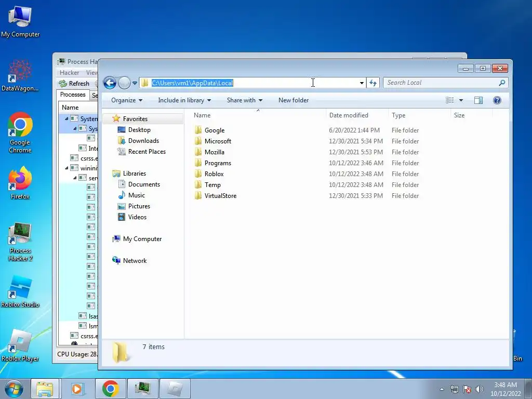Click the Explorer Forward arrow button
This screenshot has height=399, width=532.
(125, 83)
